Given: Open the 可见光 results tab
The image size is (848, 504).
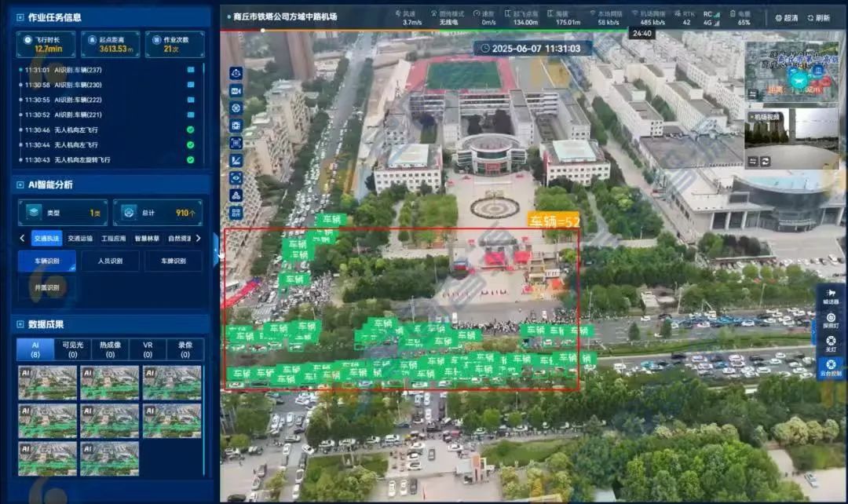Looking at the screenshot, I should 69,349.
